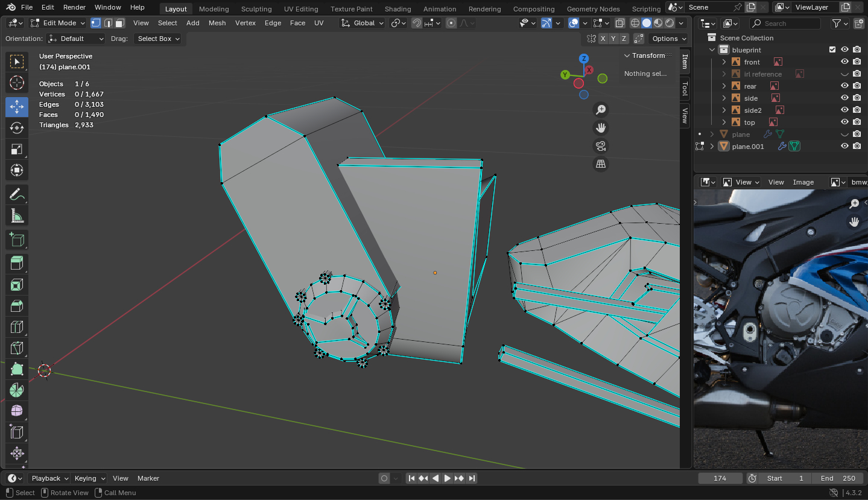Switch to face select mode
868x500 pixels.
coord(120,23)
